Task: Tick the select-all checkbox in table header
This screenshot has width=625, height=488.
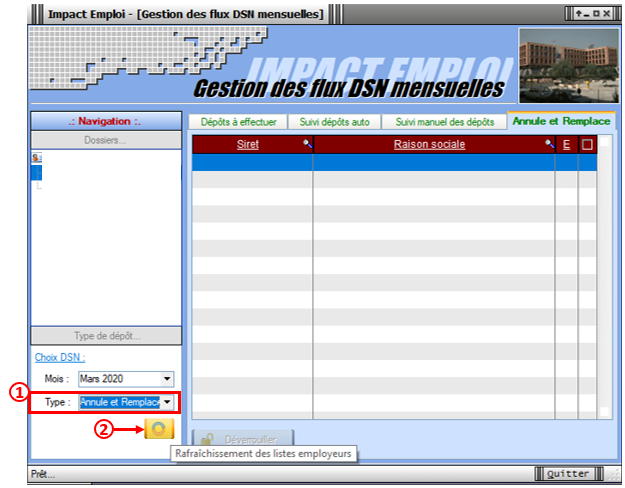Action: 587,144
